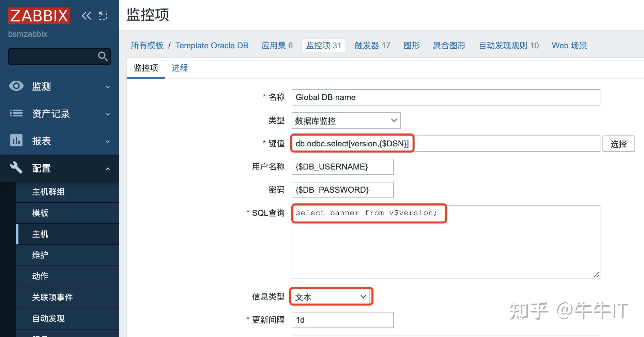Viewport: 644px width, 337px height.
Task: Switch to the 进程 tab
Action: (x=180, y=68)
